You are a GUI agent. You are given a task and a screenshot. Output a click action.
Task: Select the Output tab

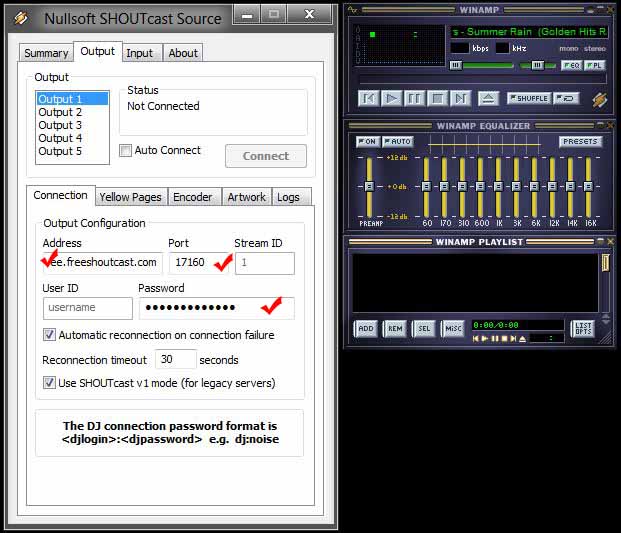tap(97, 51)
